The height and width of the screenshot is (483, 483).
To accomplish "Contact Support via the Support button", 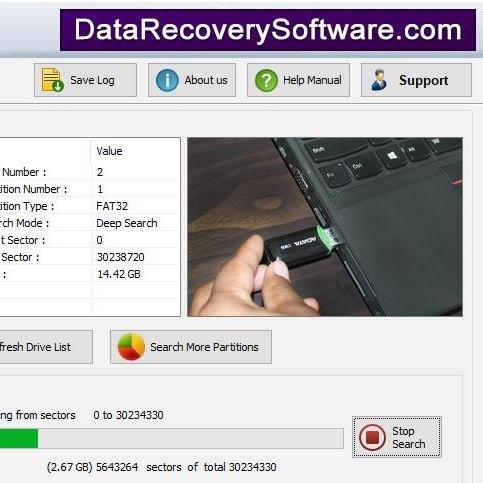I will pyautogui.click(x=416, y=80).
